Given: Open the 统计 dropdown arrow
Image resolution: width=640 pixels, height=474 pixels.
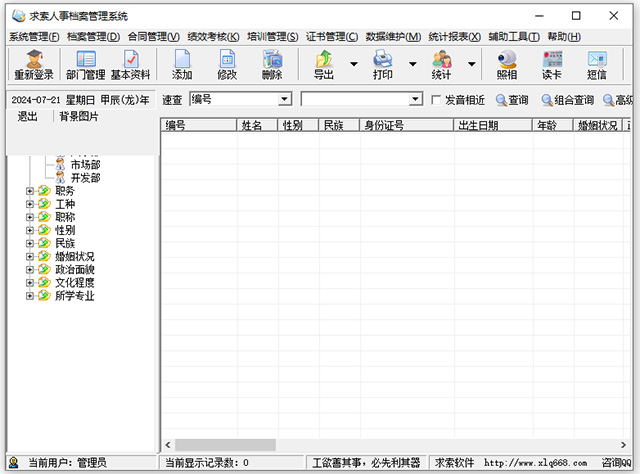Looking at the screenshot, I should click(x=471, y=64).
